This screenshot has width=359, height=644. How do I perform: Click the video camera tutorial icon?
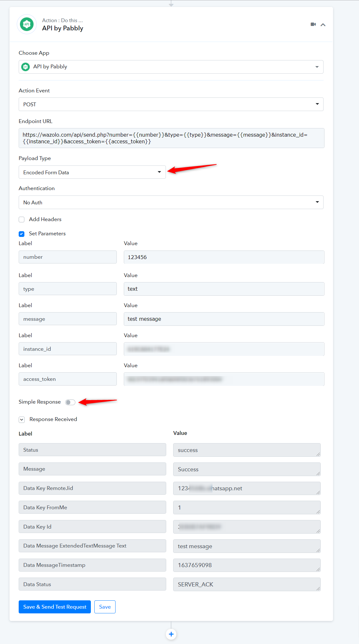pos(313,24)
